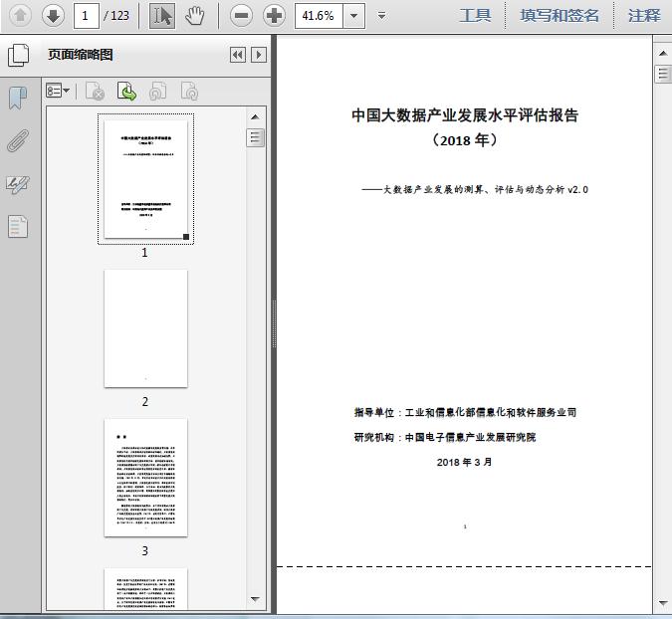Click the extract pages icon with green arrow
Image resolution: width=672 pixels, height=619 pixels.
127,92
